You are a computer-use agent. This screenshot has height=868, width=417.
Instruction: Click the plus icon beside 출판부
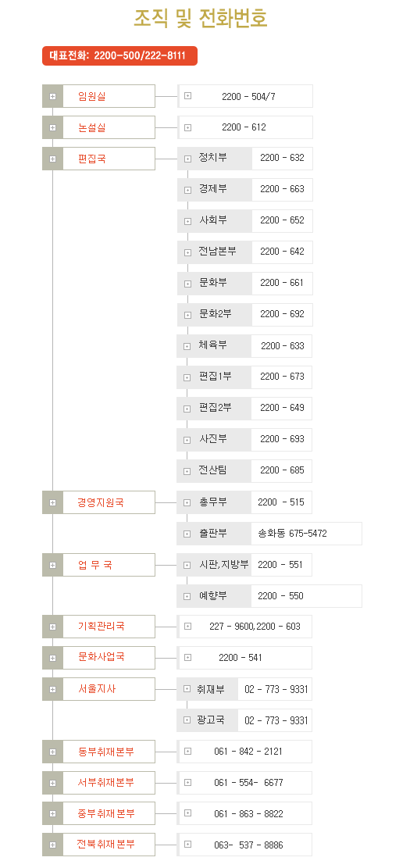click(187, 534)
